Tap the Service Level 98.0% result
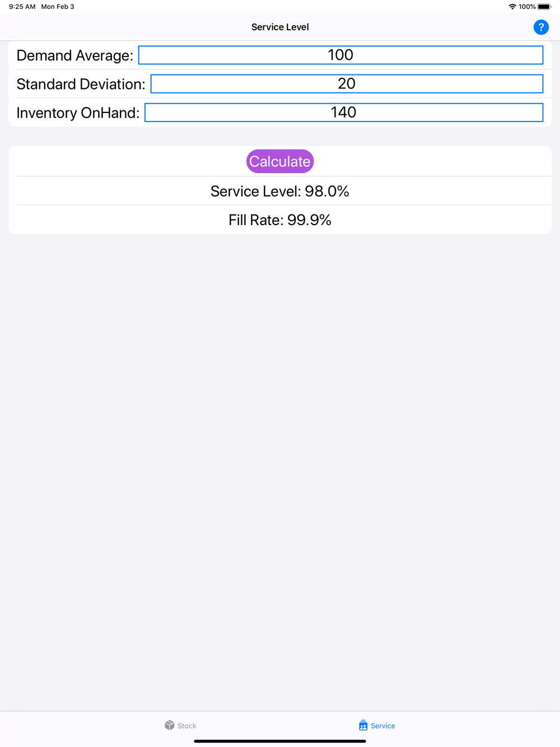Viewport: 560px width, 747px height. click(x=280, y=192)
